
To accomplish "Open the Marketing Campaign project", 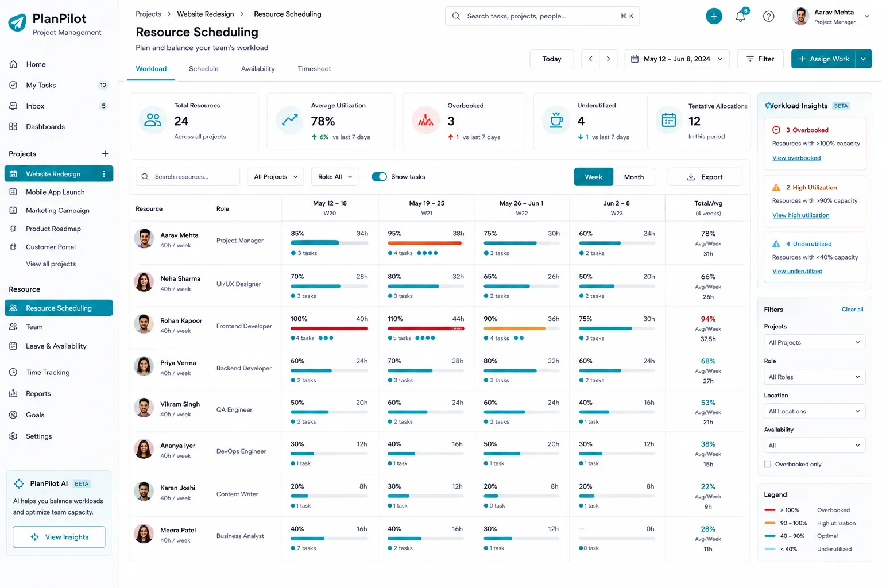I will point(59,211).
